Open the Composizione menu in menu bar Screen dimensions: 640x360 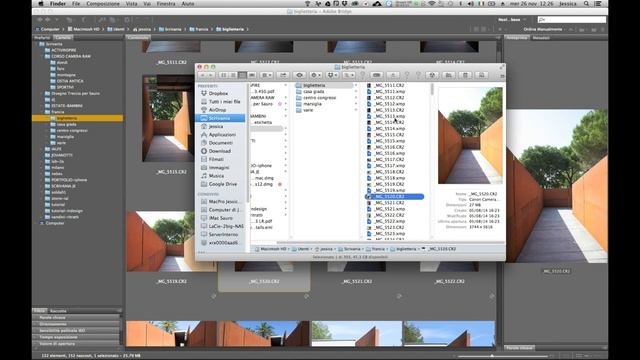[x=103, y=4]
